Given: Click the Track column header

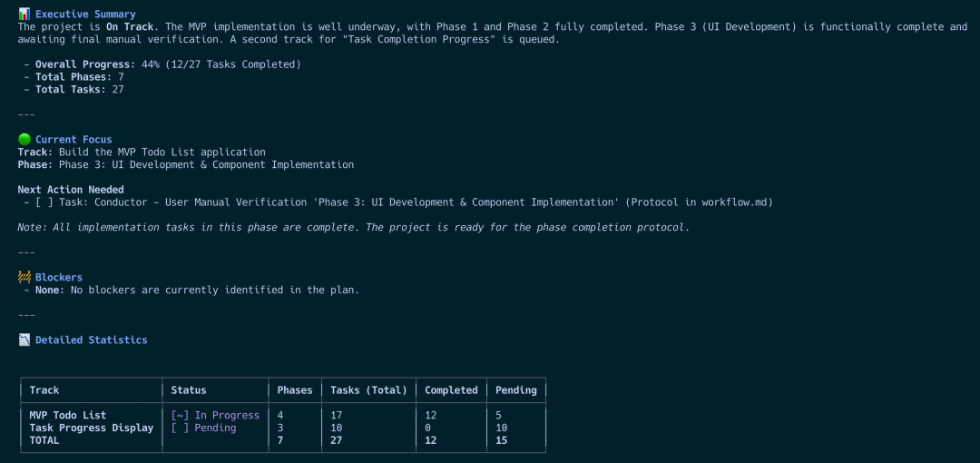Looking at the screenshot, I should [44, 390].
